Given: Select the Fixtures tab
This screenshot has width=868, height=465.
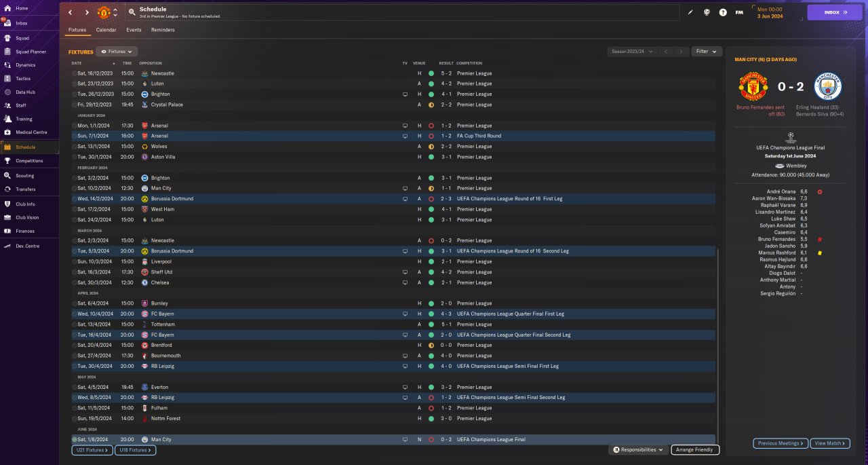Looking at the screenshot, I should 77,30.
